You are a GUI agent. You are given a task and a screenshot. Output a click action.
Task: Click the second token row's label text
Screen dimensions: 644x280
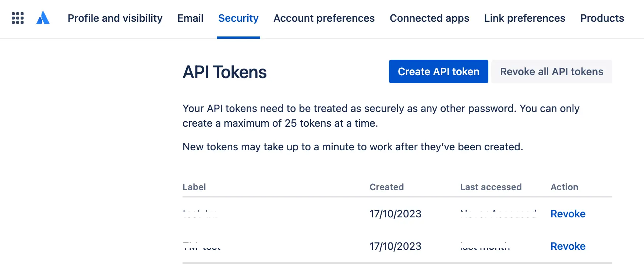tap(202, 246)
